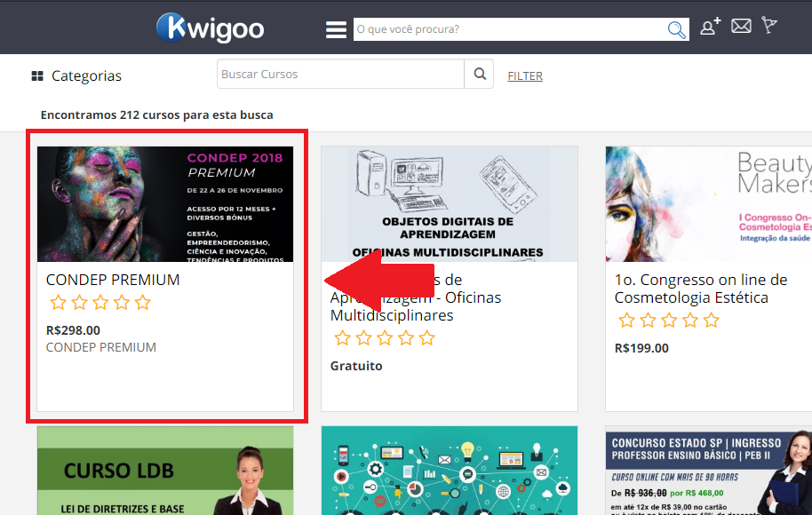This screenshot has height=515, width=812.
Task: Open the FILTER link
Action: click(525, 76)
